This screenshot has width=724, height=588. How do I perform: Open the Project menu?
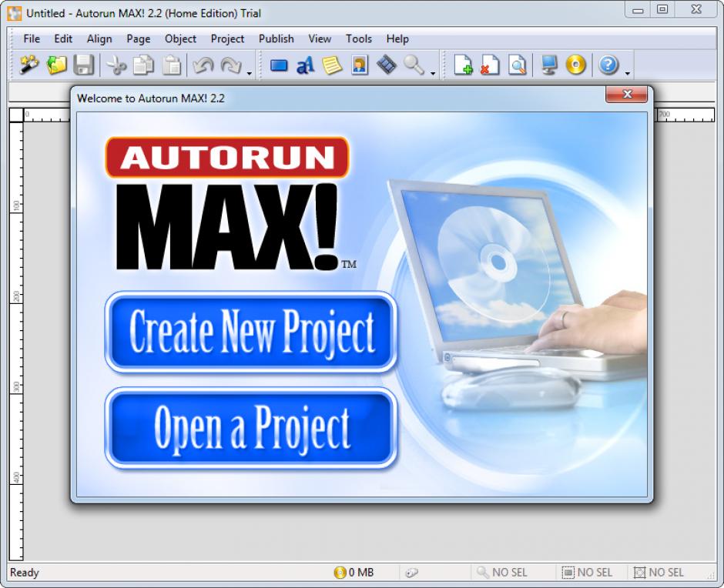227,38
